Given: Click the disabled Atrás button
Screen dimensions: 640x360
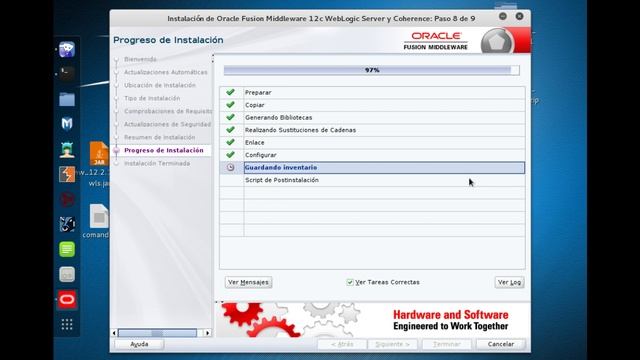Looking at the screenshot, I should (342, 344).
